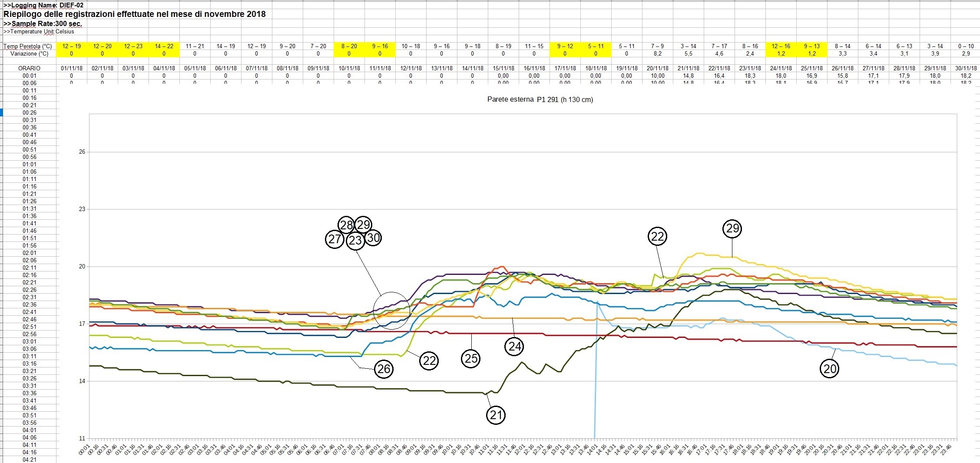The height and width of the screenshot is (463, 980).
Task: Click the circled 24 callout label
Action: click(514, 346)
